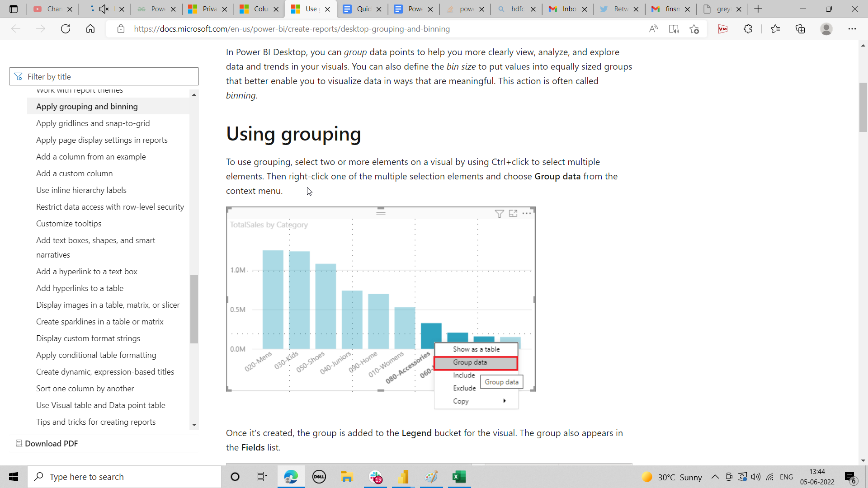Open the Windows Start menu
Screen dimensions: 868x488
coord(14,477)
